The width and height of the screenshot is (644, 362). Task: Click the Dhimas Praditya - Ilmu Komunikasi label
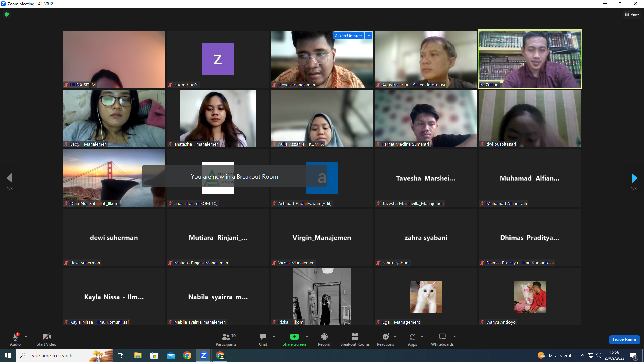pyautogui.click(x=520, y=263)
